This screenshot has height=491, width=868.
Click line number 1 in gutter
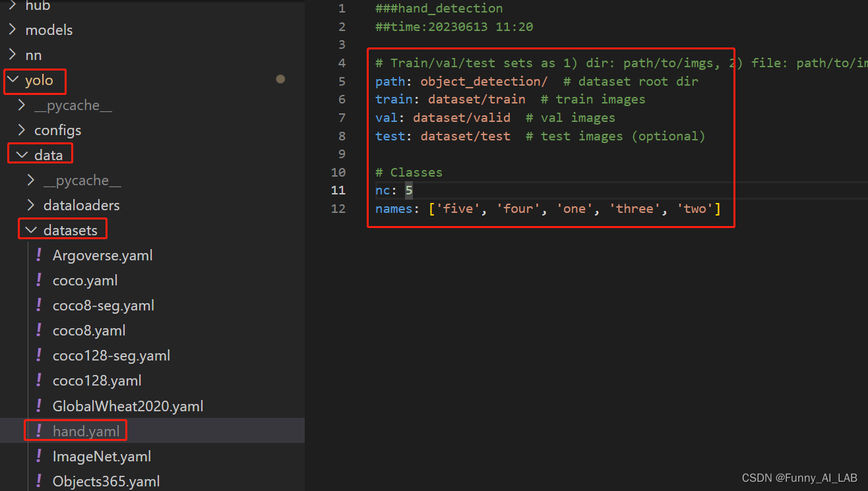(x=341, y=9)
